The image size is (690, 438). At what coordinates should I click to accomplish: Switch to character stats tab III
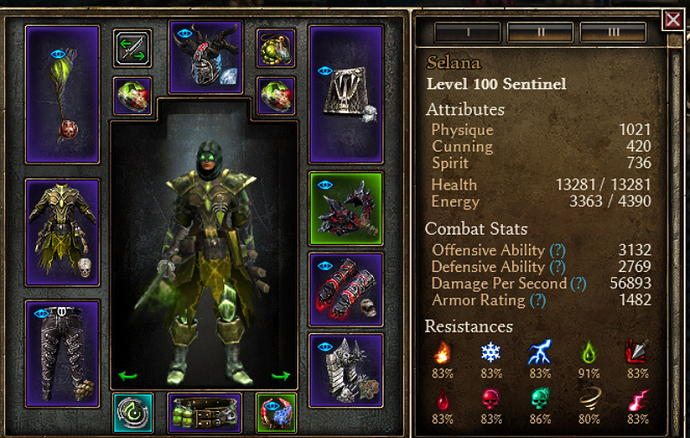point(613,32)
